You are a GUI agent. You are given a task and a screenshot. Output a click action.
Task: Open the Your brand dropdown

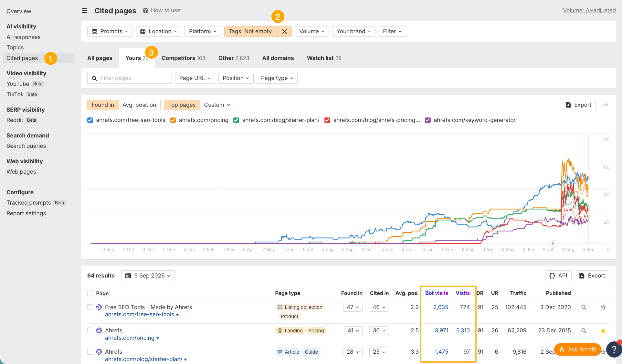tap(353, 31)
